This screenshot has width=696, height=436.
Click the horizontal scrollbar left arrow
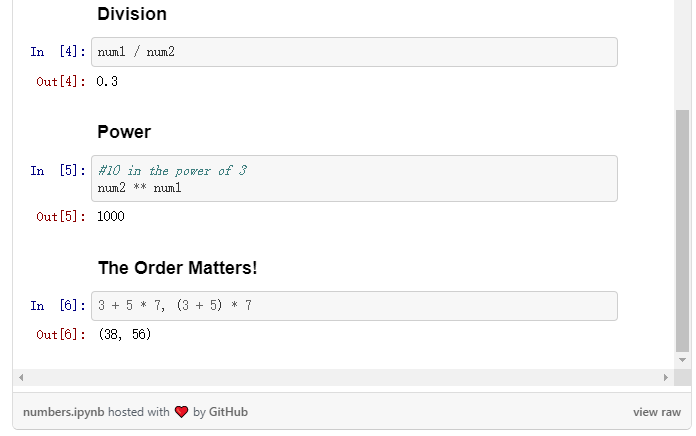(x=21, y=378)
